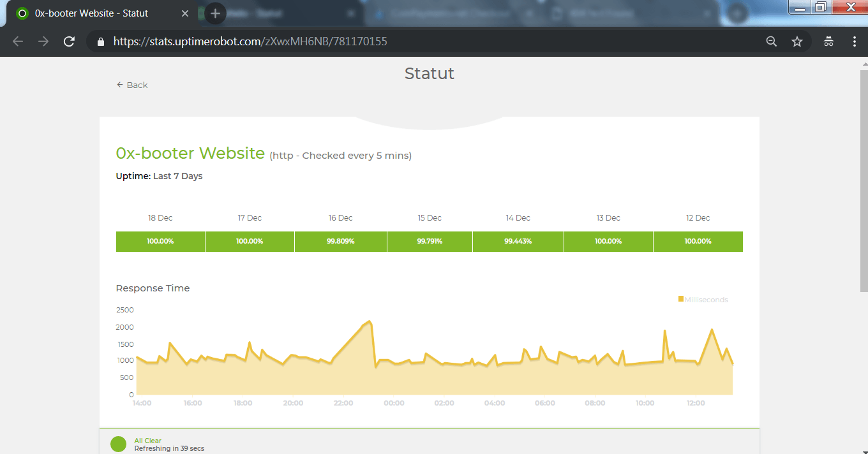
Task: Open the zoom magnifier icon in address bar
Action: 772,41
